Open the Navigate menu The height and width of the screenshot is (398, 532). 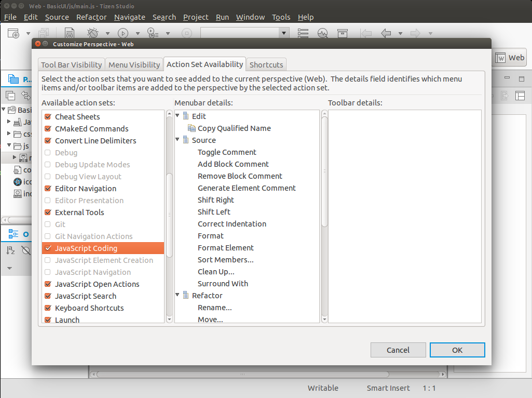point(130,17)
